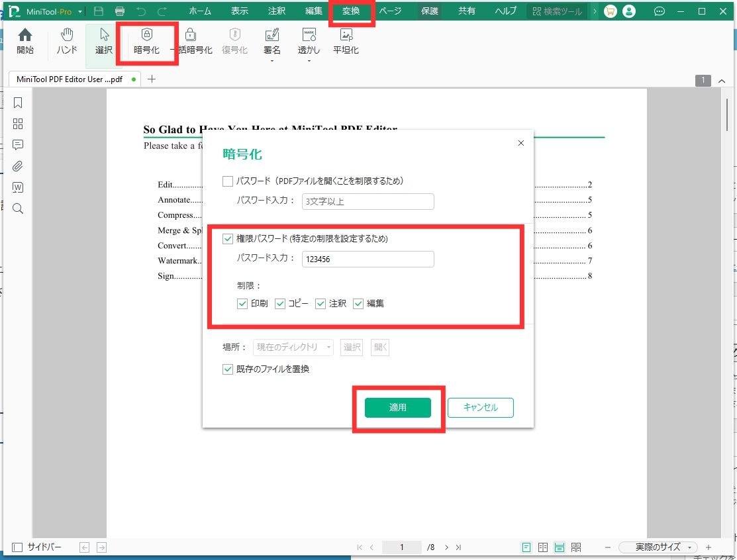Uncheck the Annotate (注釈) restriction
Image resolution: width=737 pixels, height=560 pixels.
[320, 303]
